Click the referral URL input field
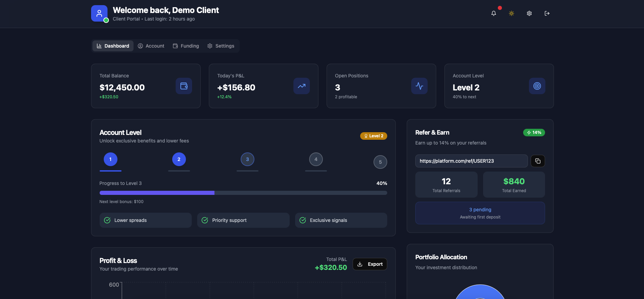 click(x=471, y=161)
